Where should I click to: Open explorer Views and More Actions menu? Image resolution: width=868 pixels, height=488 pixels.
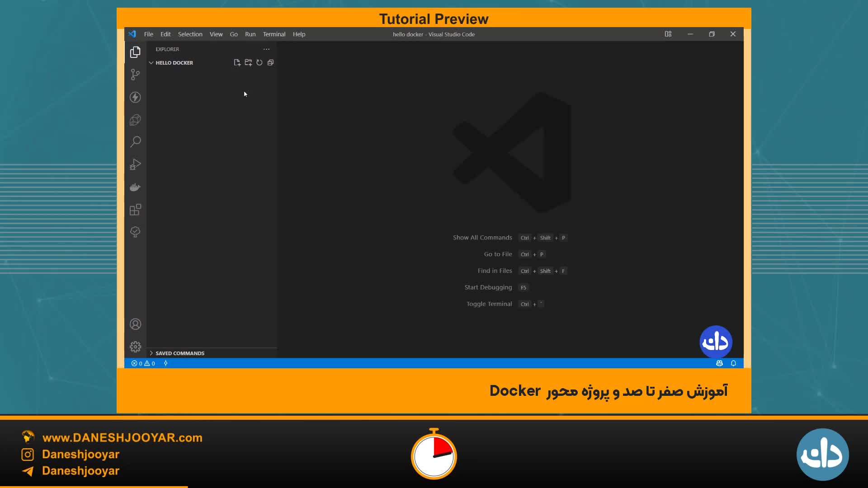point(266,49)
